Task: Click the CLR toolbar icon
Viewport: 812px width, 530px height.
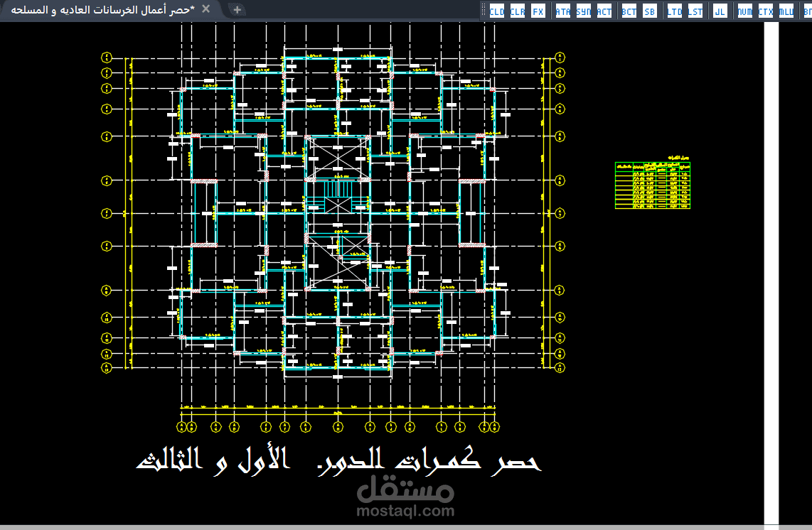Action: click(x=518, y=11)
